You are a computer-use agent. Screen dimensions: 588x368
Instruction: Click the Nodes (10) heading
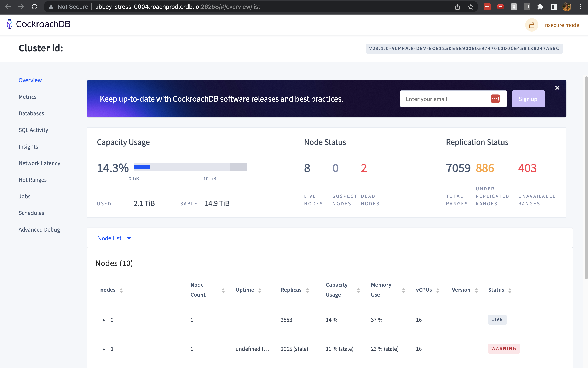114,263
